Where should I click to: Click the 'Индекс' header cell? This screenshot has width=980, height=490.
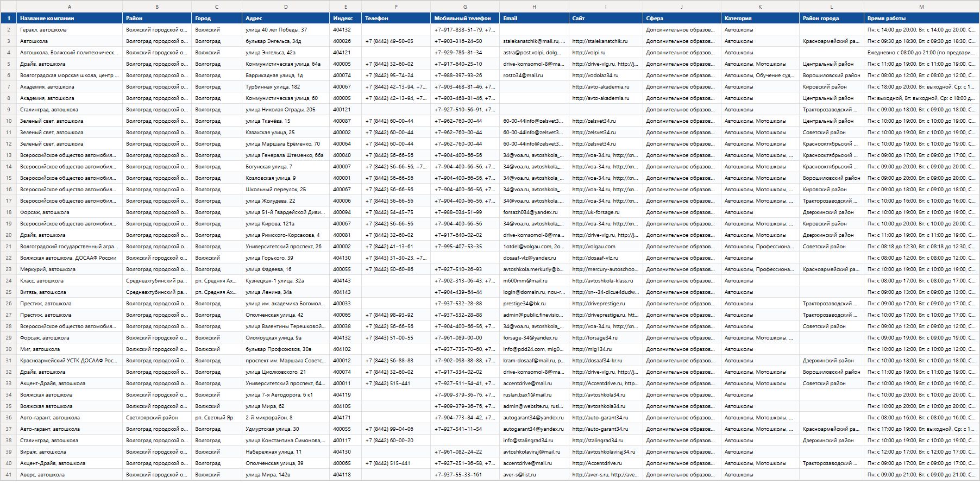[345, 18]
